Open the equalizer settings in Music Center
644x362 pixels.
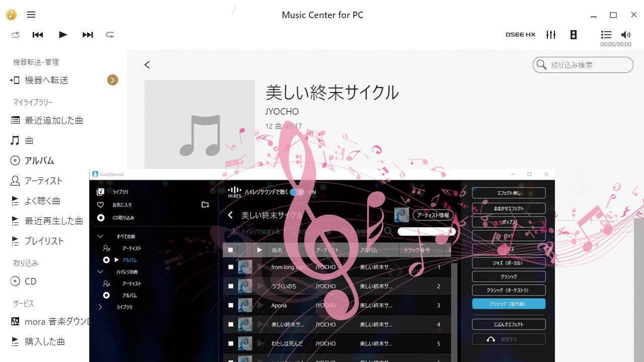tap(551, 35)
